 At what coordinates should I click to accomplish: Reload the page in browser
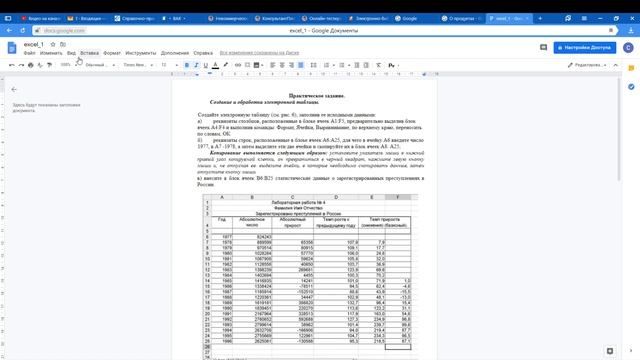pyautogui.click(x=23, y=31)
